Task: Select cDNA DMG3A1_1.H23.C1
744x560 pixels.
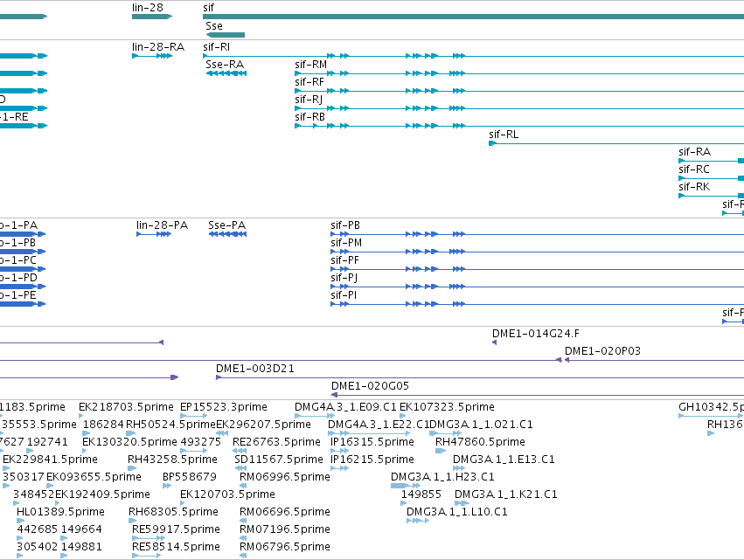Action: (x=442, y=478)
